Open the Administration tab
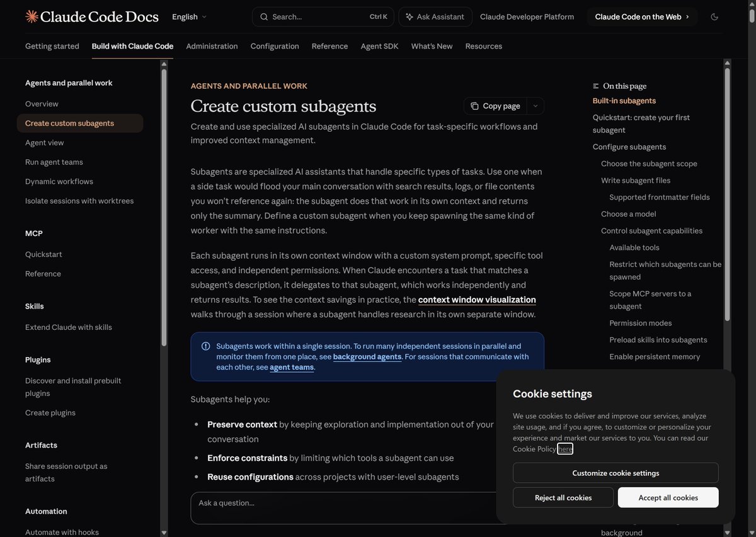756x537 pixels. [212, 46]
